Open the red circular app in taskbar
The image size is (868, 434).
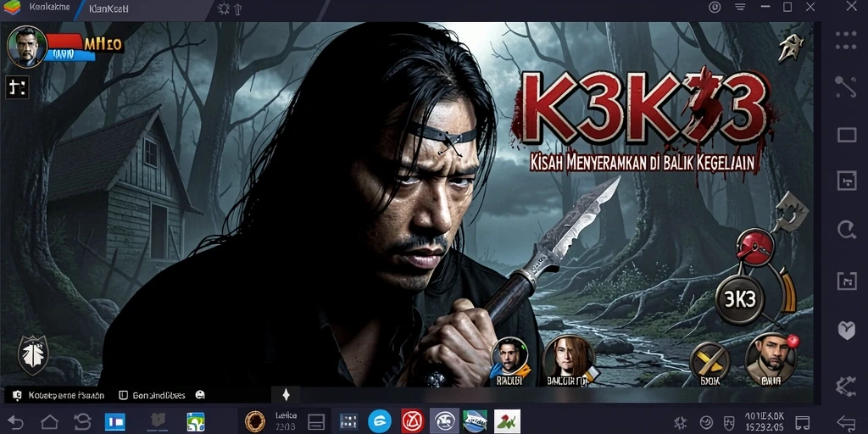click(413, 421)
